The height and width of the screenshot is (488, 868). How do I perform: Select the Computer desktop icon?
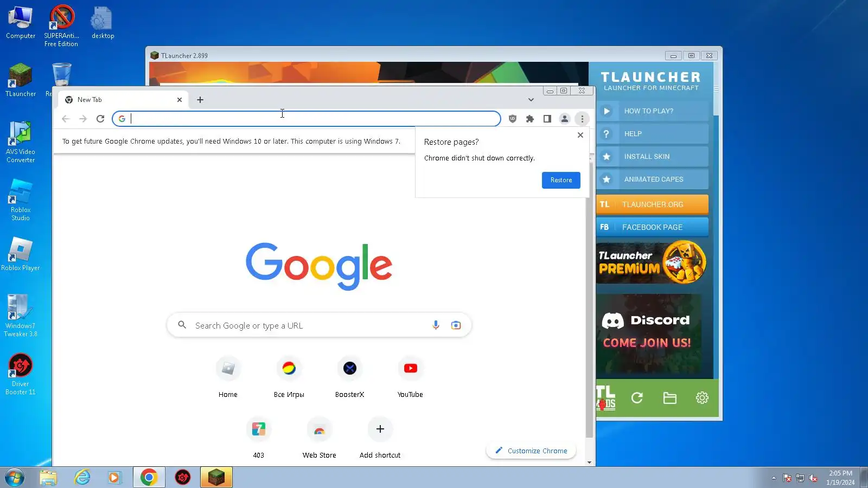pyautogui.click(x=21, y=22)
